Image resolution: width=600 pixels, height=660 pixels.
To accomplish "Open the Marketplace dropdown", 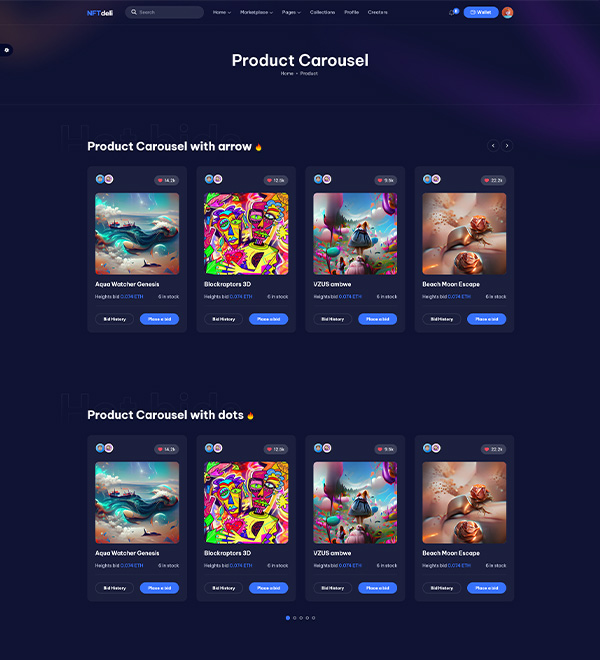I will (x=256, y=12).
